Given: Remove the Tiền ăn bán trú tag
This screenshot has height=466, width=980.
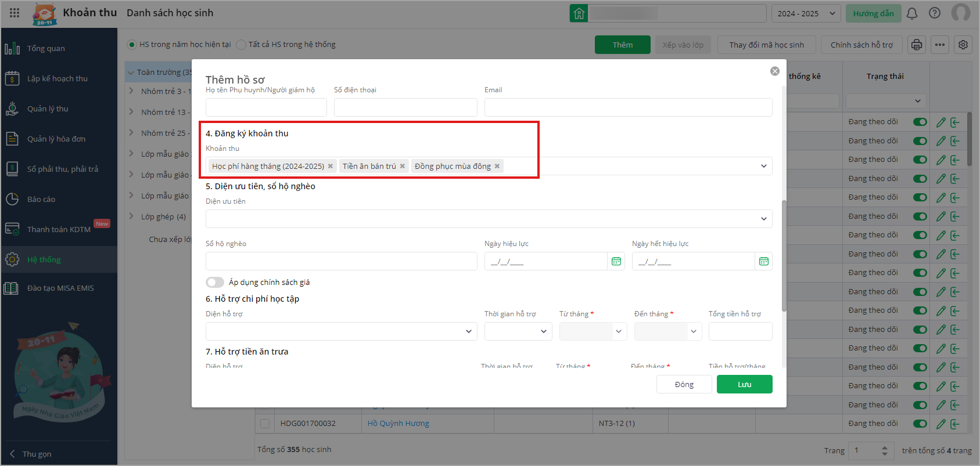Looking at the screenshot, I should click(x=402, y=166).
